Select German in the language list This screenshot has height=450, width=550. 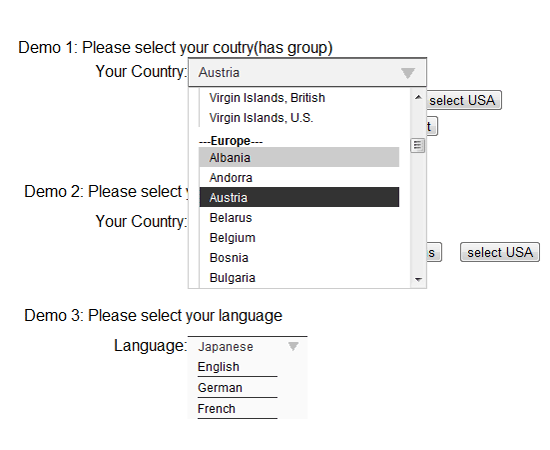(x=237, y=388)
